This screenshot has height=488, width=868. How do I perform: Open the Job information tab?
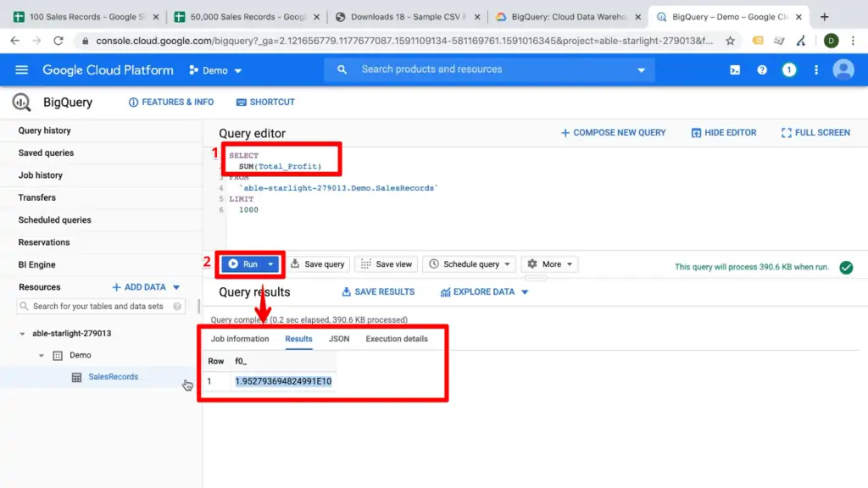pyautogui.click(x=240, y=338)
